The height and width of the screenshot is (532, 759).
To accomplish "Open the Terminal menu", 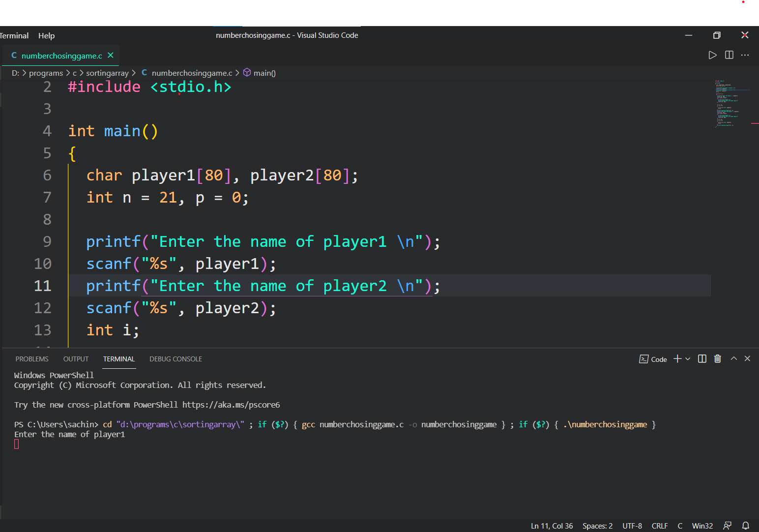I will pos(14,35).
